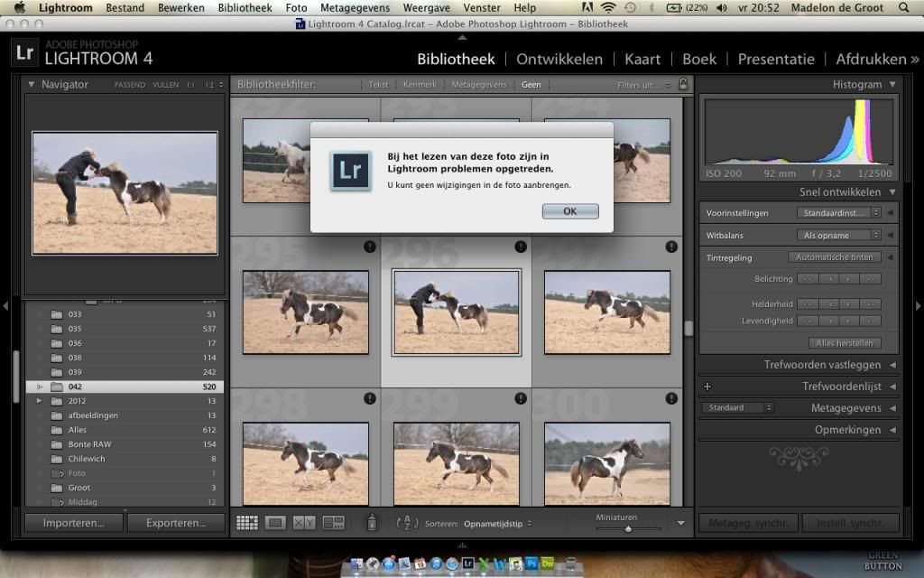Set Navigator zoom to PASSEND
Screen dimensions: 924x578
pyautogui.click(x=130, y=85)
